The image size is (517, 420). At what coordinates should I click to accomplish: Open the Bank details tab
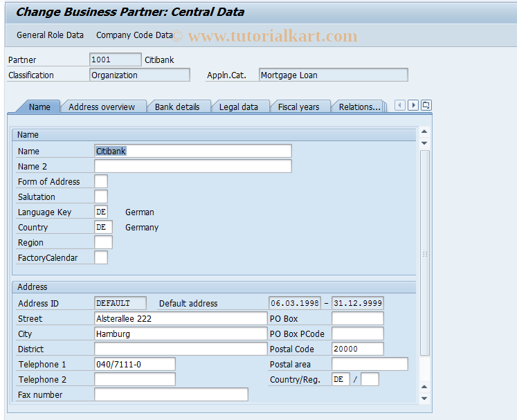(177, 107)
